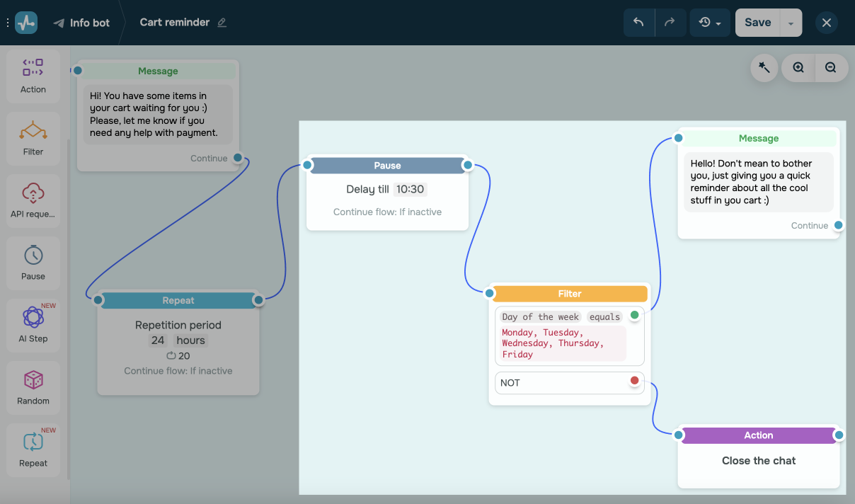Image resolution: width=855 pixels, height=504 pixels.
Task: Zoom out of the flow canvas
Action: pyautogui.click(x=831, y=68)
